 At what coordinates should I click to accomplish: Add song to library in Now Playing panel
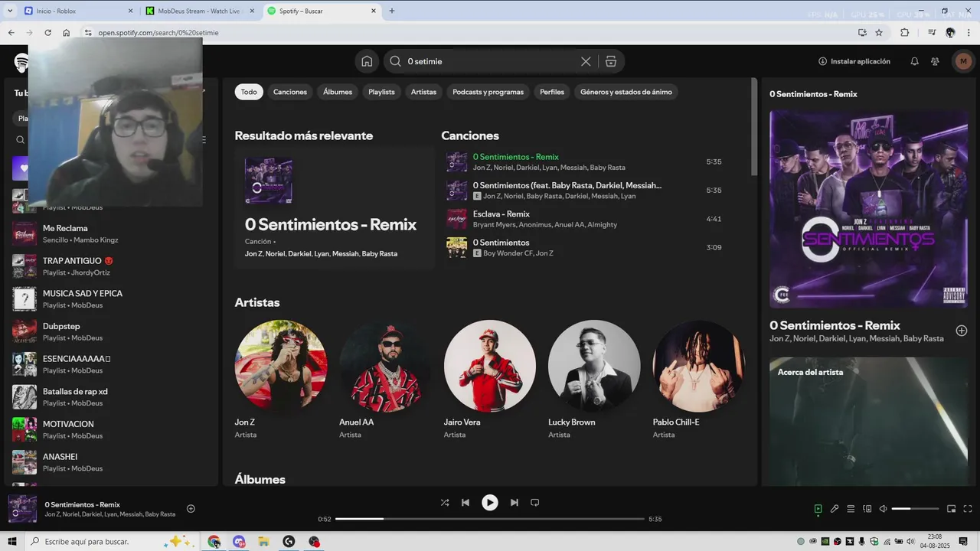pyautogui.click(x=962, y=331)
